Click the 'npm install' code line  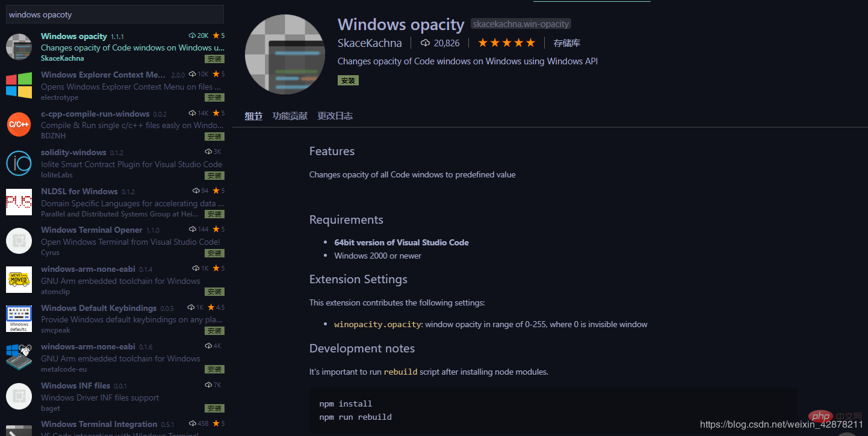click(346, 404)
